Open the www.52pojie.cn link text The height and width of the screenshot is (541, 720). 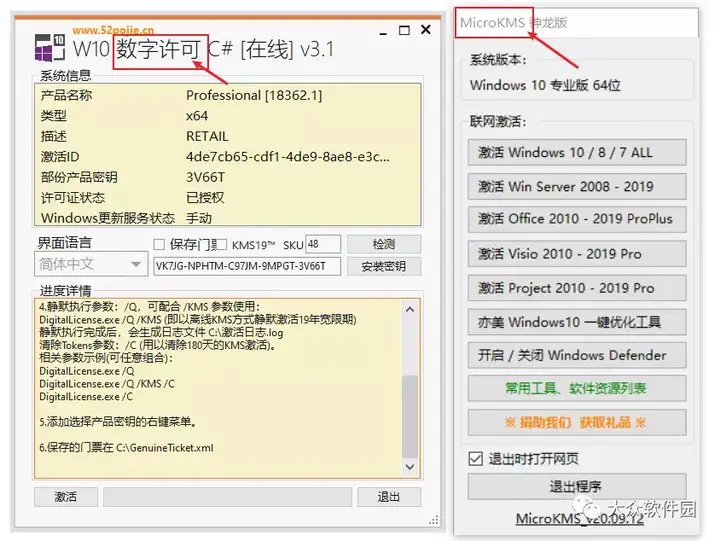pos(113,30)
